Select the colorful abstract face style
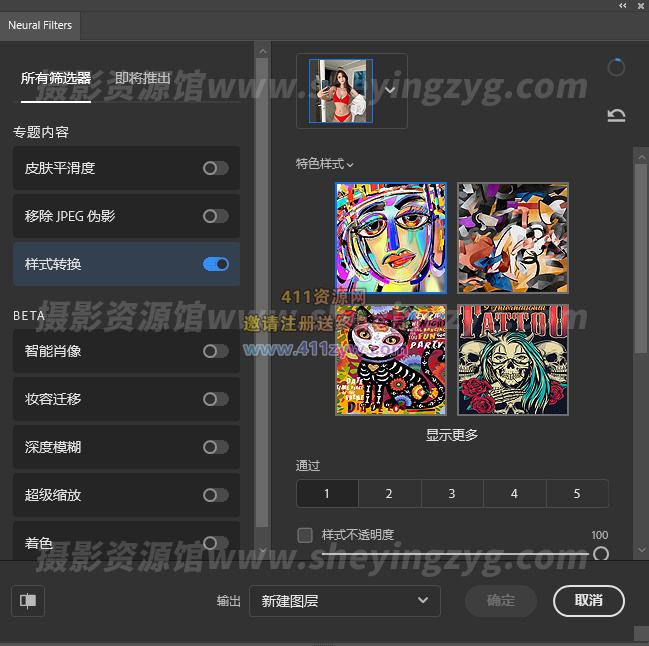The height and width of the screenshot is (646, 649). point(391,238)
